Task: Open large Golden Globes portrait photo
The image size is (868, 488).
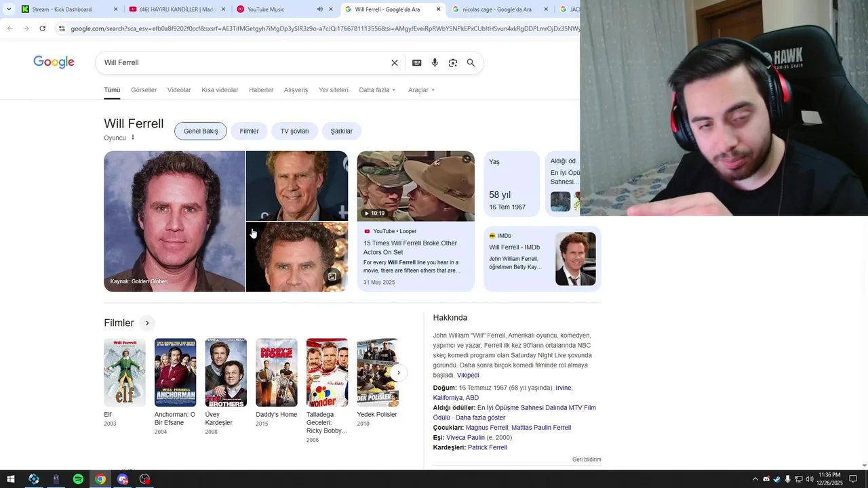Action: pos(174,222)
